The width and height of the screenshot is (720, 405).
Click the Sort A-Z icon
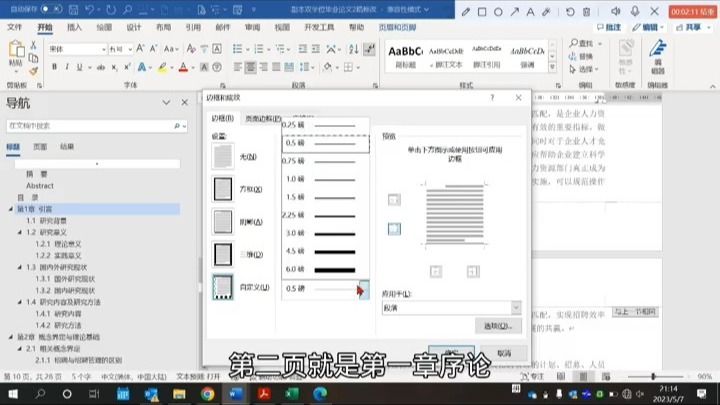[x=353, y=49]
